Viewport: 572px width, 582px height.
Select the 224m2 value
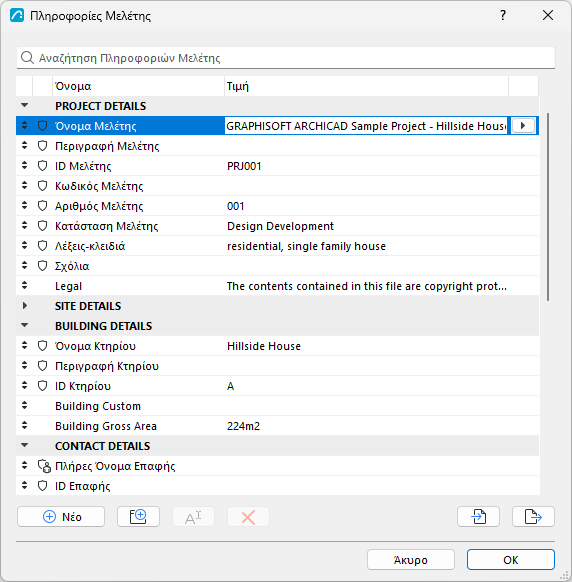coord(243,426)
